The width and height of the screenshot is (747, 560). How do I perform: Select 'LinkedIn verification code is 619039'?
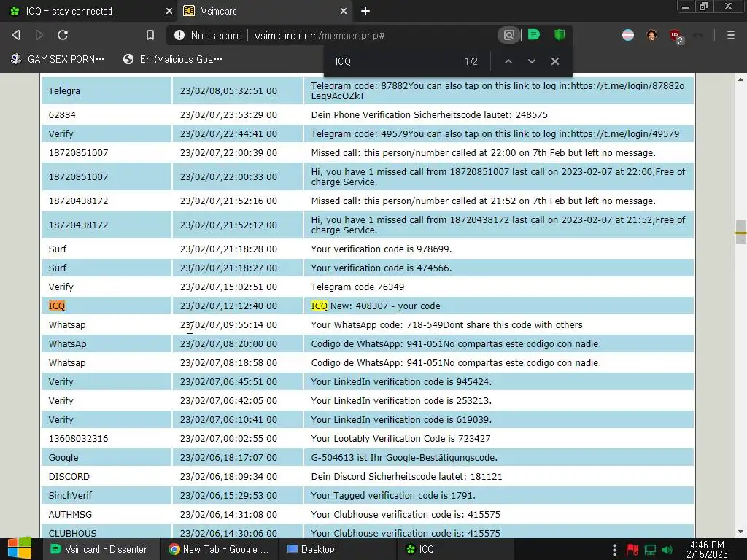401,419
